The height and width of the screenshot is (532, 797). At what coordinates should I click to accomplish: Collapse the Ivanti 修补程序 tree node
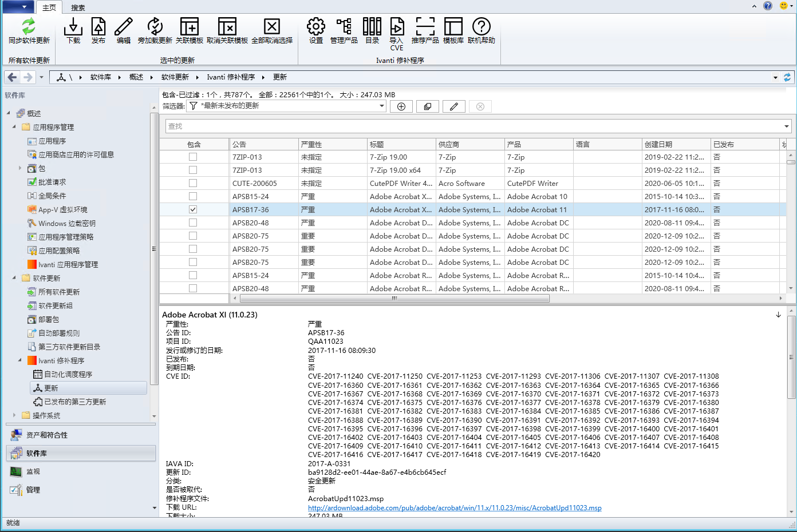[x=20, y=360]
